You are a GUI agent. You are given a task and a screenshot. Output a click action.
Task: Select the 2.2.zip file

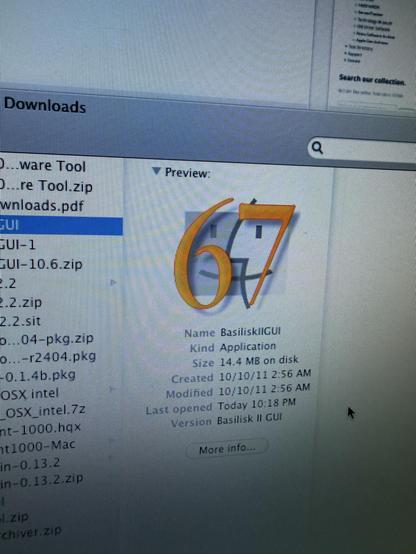coord(21,302)
